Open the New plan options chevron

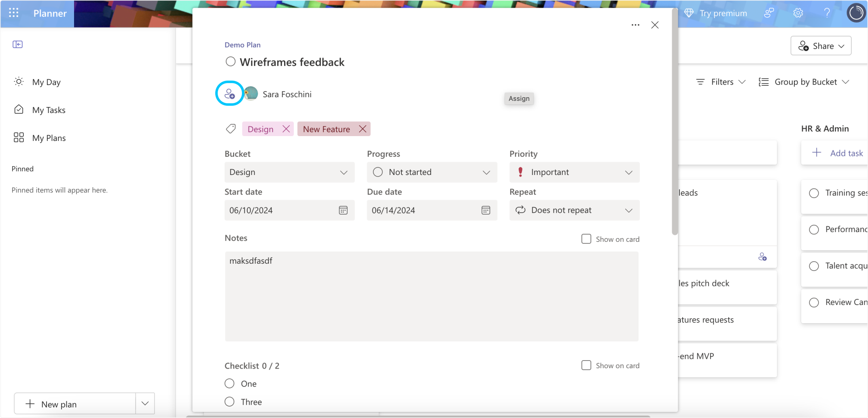tap(144, 403)
